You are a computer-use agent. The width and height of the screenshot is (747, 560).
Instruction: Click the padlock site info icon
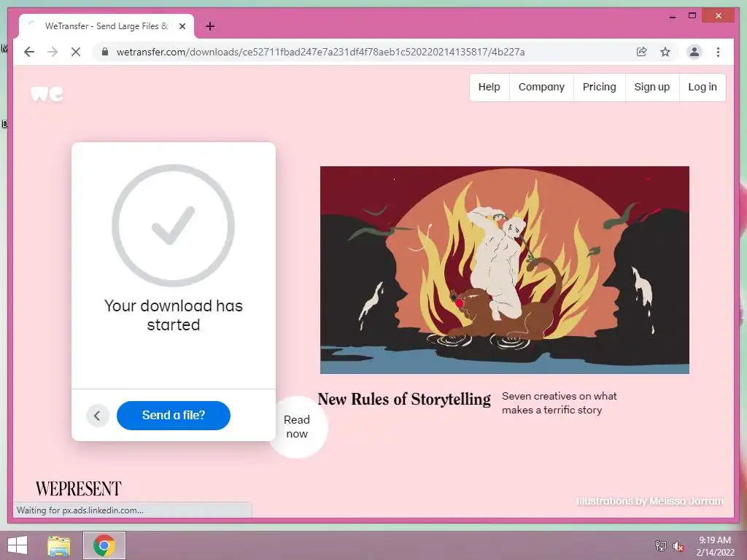pos(105,52)
